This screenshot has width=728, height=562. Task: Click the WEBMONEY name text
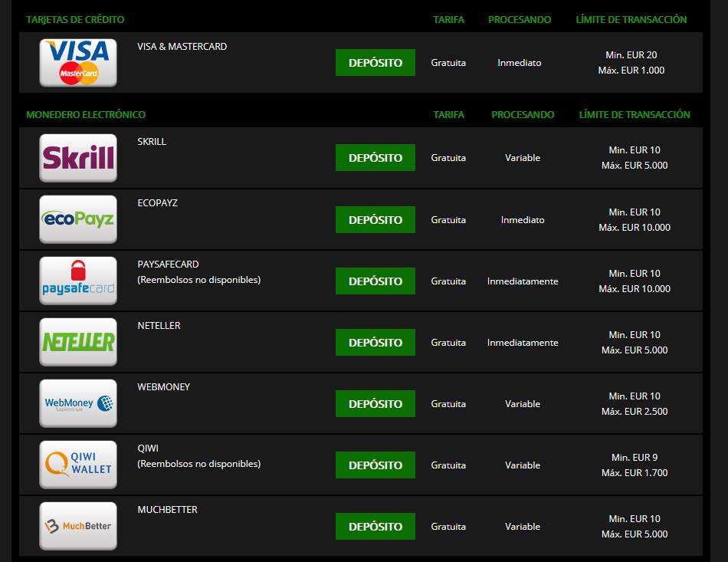[164, 387]
